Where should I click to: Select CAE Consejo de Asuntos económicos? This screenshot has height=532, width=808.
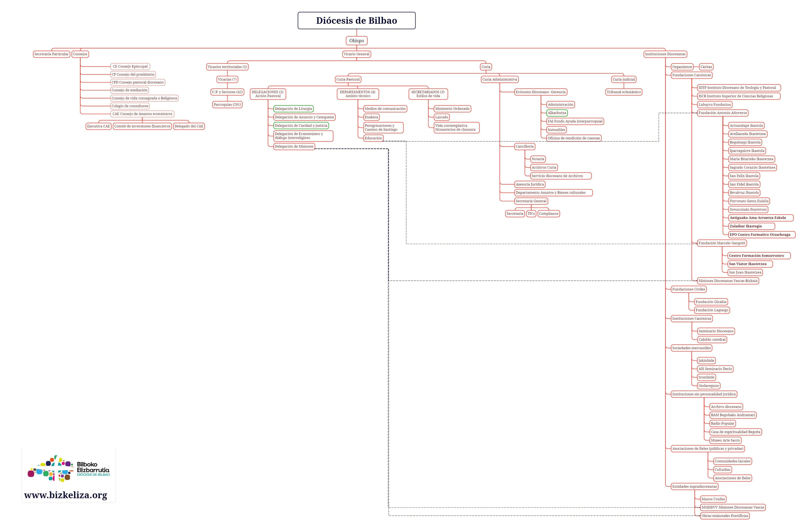pos(142,114)
